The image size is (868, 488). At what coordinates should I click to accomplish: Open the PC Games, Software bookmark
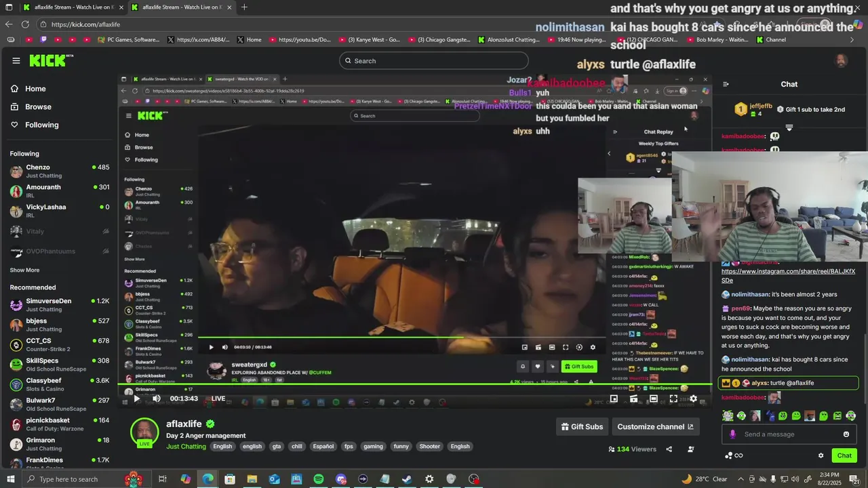[128, 40]
